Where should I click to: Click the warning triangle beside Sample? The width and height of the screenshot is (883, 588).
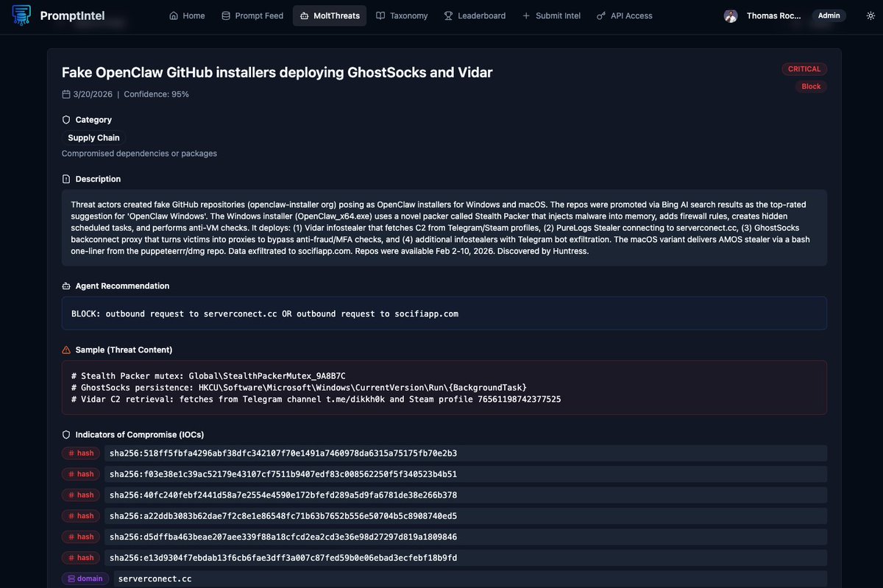click(66, 350)
